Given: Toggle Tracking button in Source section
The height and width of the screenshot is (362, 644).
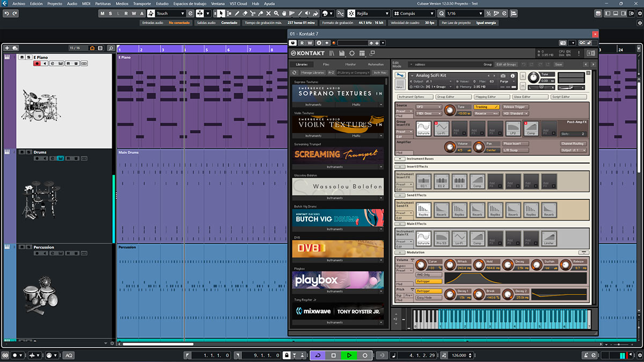Looking at the screenshot, I should (487, 107).
